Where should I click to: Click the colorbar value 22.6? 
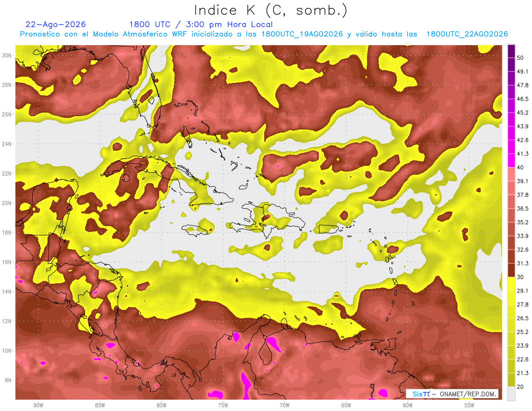(x=523, y=359)
